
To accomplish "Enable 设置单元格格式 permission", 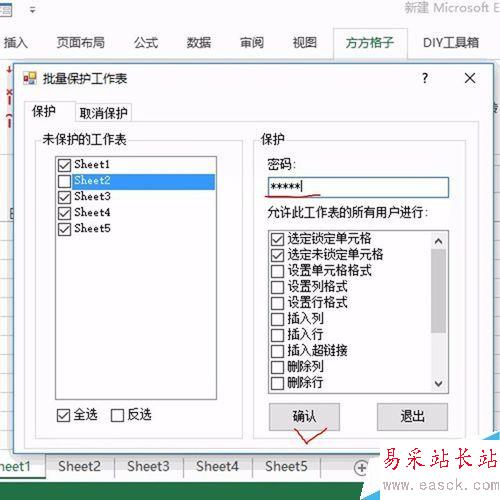I will (x=277, y=271).
